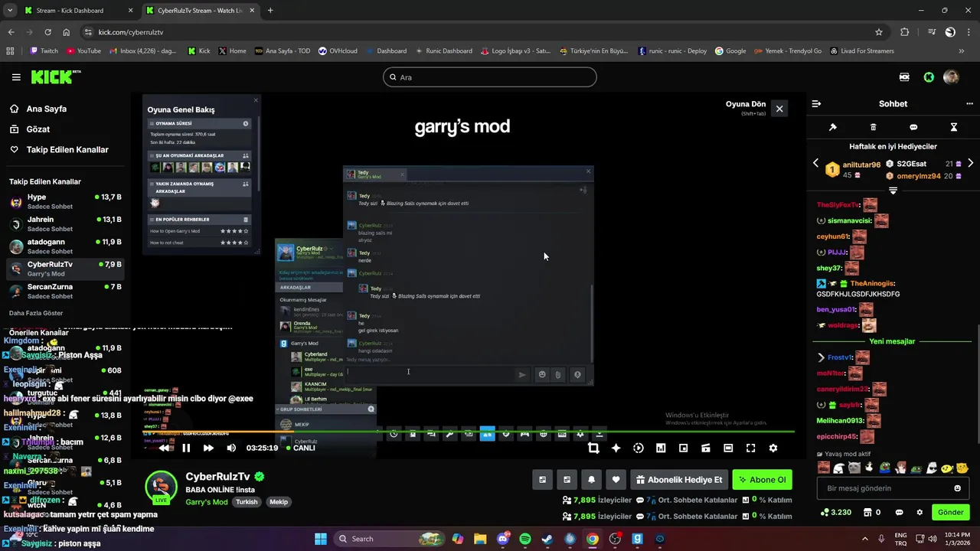
Task: Open Steam from the taskbar
Action: pos(547,539)
